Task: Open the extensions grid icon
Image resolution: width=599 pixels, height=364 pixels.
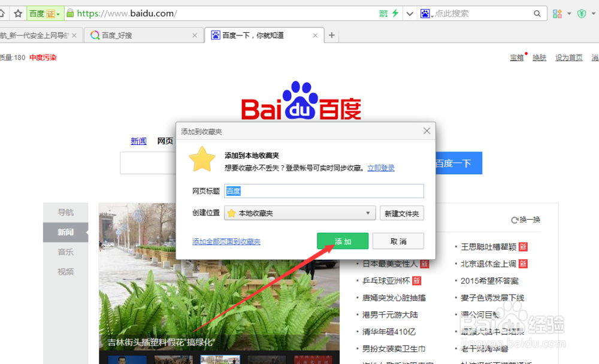Action: (557, 14)
